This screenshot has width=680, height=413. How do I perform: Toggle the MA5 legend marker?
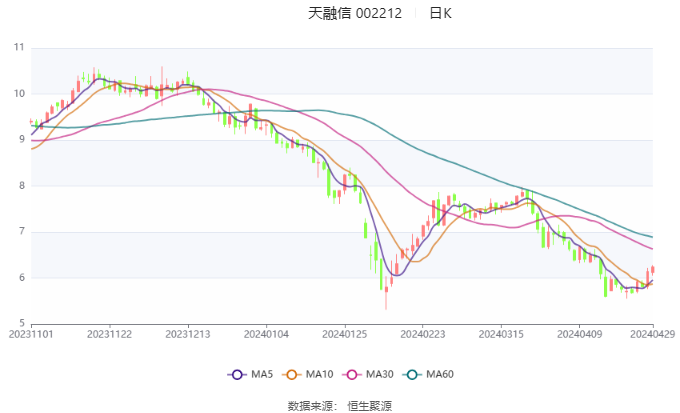click(x=237, y=374)
